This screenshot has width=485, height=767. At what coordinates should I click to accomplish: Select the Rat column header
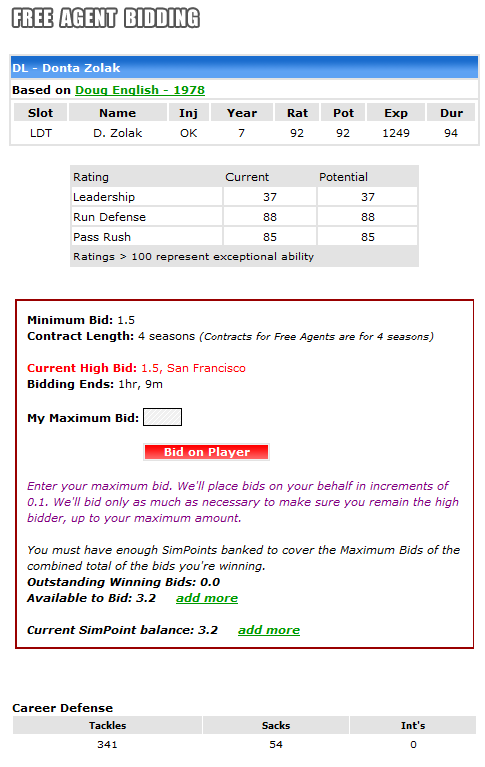[297, 113]
